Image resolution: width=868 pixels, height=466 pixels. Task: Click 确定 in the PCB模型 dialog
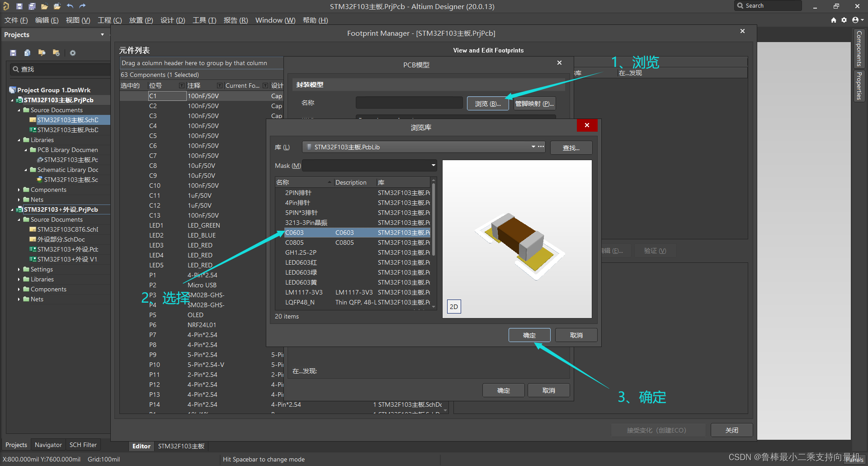(504, 390)
